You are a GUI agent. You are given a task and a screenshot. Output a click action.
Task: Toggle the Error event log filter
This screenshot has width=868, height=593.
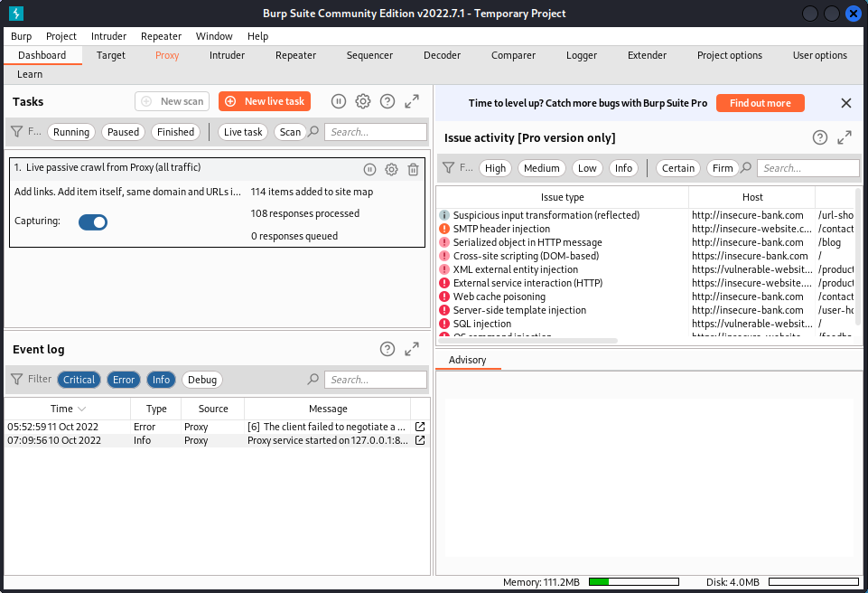tap(124, 380)
